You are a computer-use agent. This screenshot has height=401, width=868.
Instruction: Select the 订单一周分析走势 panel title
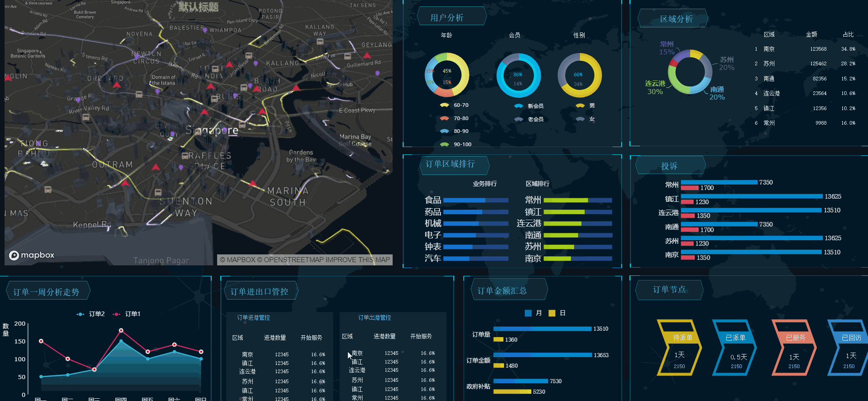pos(46,292)
